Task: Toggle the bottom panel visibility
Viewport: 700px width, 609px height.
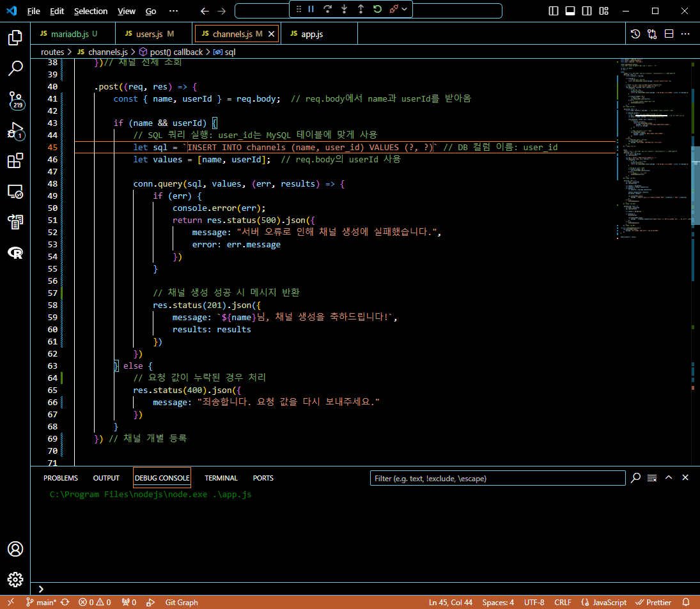Action: (x=570, y=11)
